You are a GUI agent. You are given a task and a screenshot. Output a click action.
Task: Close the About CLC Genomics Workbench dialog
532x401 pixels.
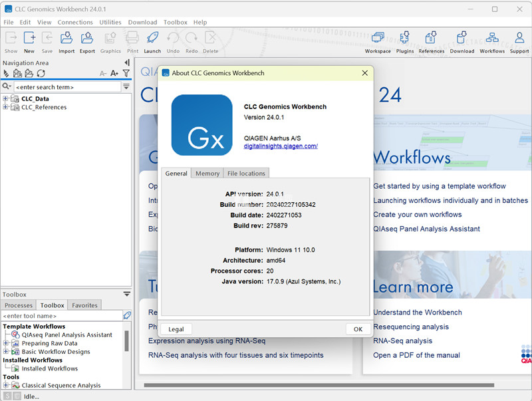tap(364, 73)
